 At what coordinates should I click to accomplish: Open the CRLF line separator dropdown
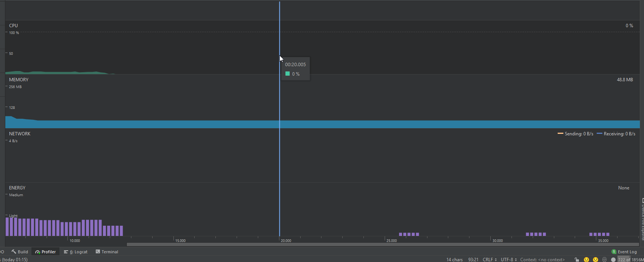pos(490,260)
